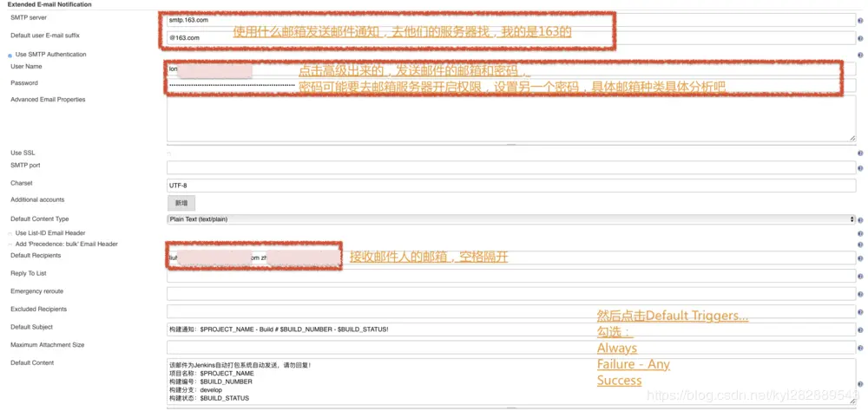The image size is (868, 411).
Task: Open help for Use List-ID Email Header
Action: (x=860, y=234)
